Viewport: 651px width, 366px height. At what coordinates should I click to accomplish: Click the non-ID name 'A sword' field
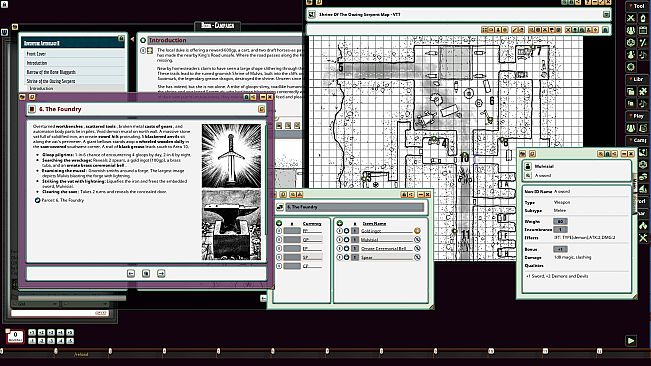[562, 191]
